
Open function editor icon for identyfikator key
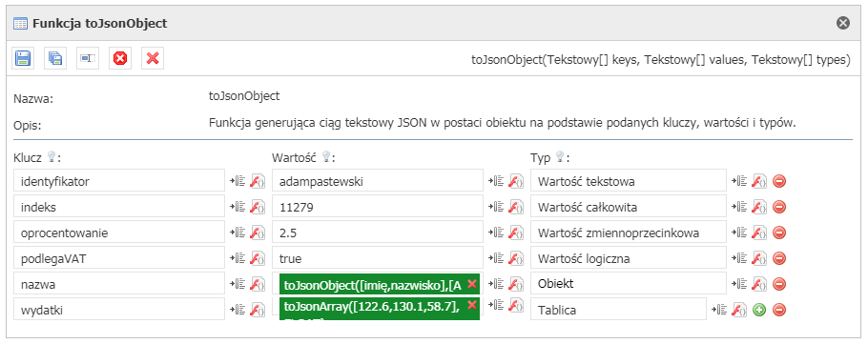coord(258,181)
